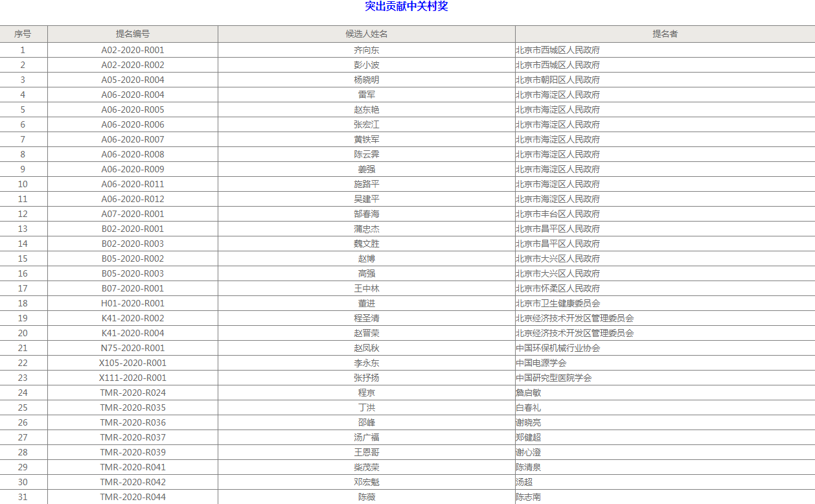Select nomination number A02-2020-R002
The image size is (815, 504).
[133, 65]
